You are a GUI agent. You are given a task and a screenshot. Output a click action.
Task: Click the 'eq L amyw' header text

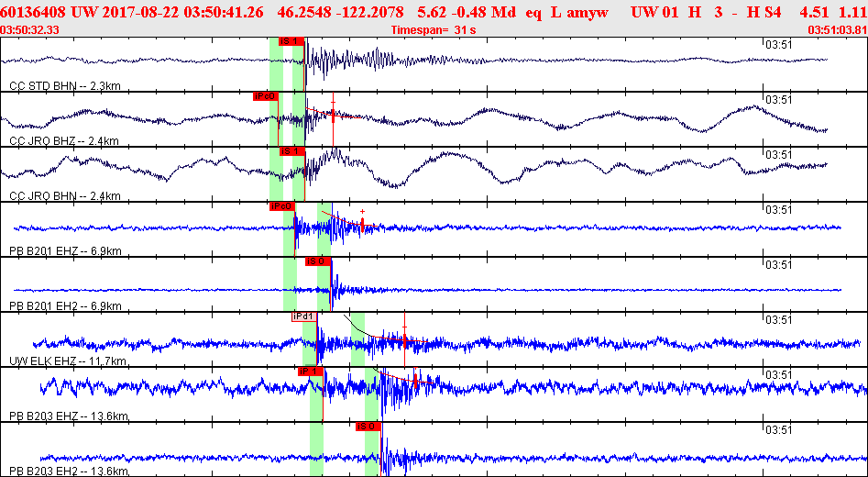[x=566, y=11]
